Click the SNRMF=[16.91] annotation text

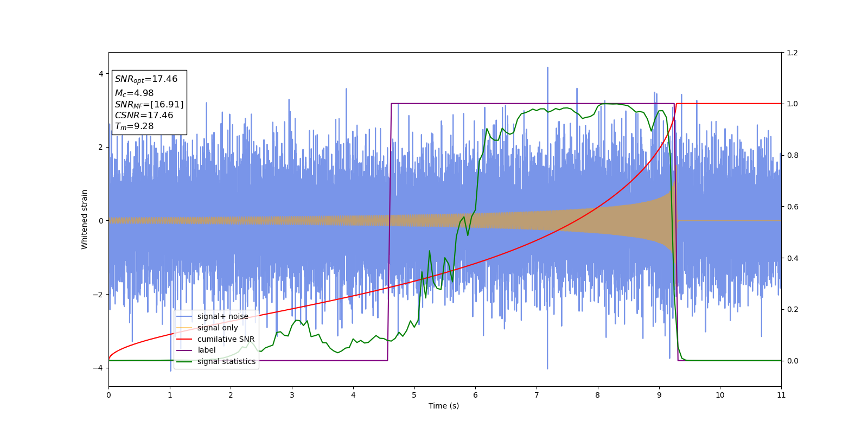[149, 105]
